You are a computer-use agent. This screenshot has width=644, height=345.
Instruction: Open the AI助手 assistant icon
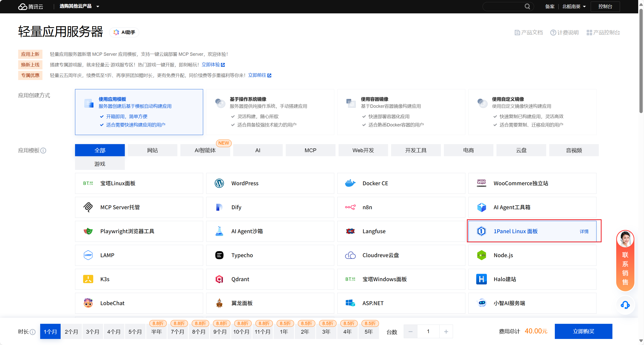click(116, 32)
